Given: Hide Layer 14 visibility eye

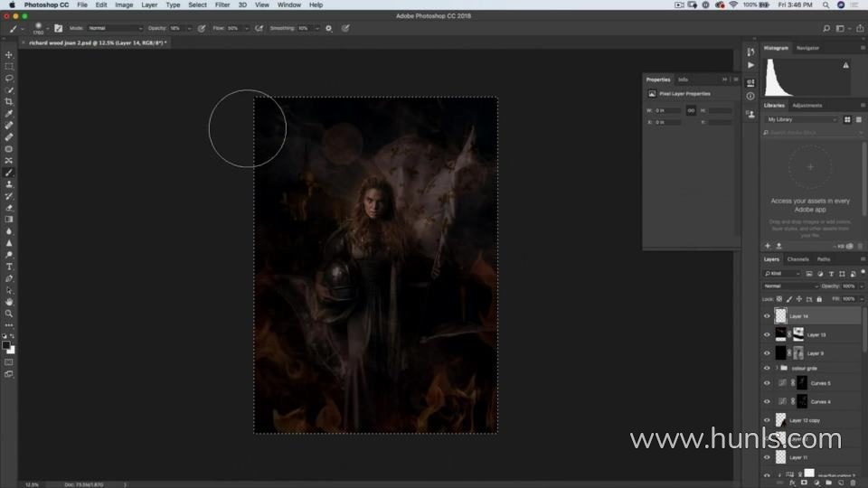Looking at the screenshot, I should tap(767, 316).
